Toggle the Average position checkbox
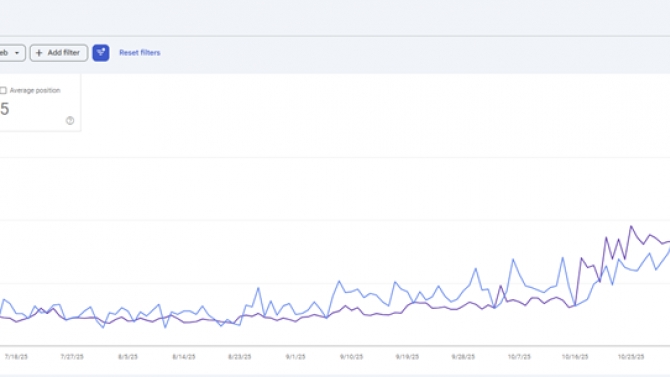The width and height of the screenshot is (670, 377). tap(3, 91)
